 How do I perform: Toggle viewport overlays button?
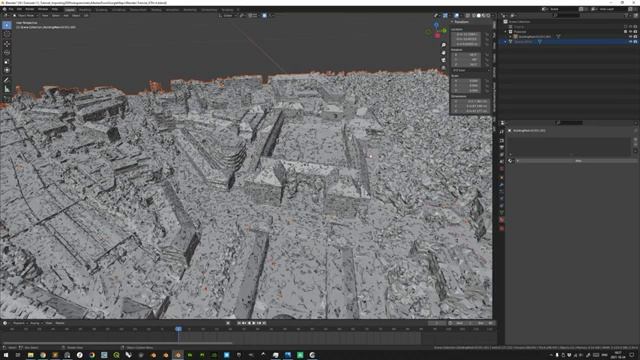click(456, 16)
